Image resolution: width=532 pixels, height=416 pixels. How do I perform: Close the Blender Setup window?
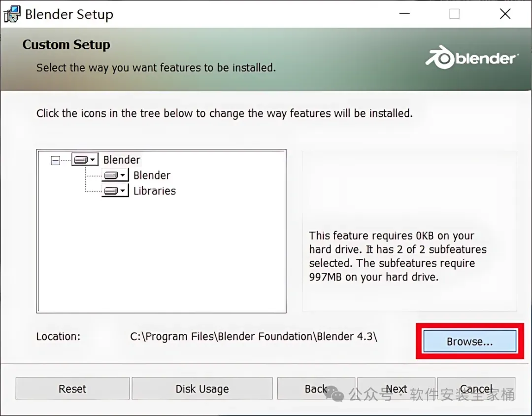pos(505,14)
